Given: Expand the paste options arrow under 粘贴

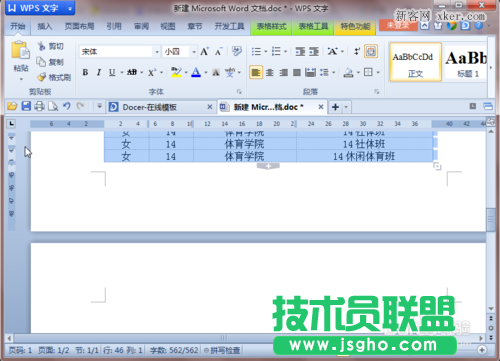Looking at the screenshot, I should 21,79.
